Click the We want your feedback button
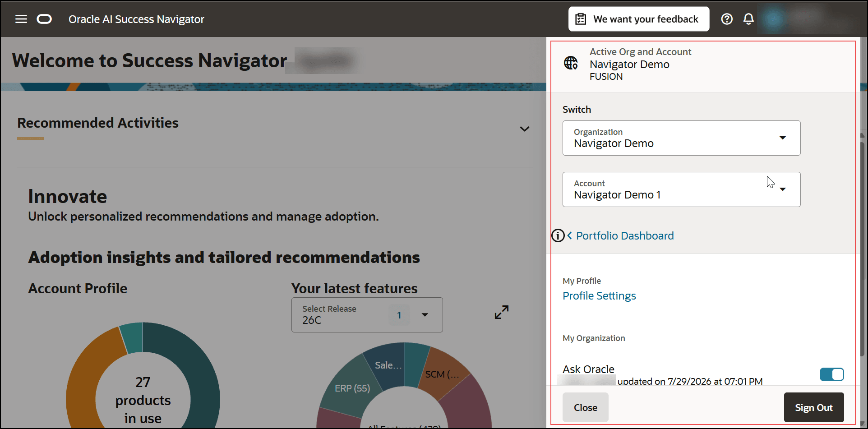This screenshot has height=429, width=868. pyautogui.click(x=638, y=19)
